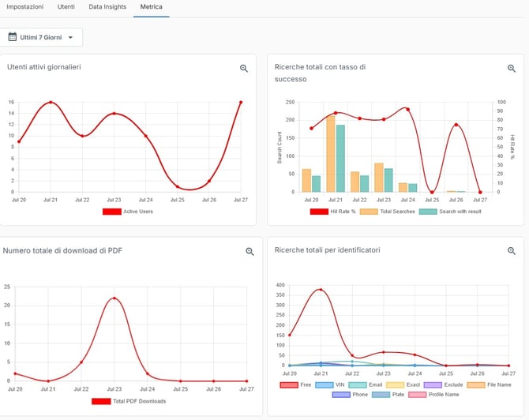
Task: Zoom the Ricerche totali con tasso di successo chart
Action: point(512,69)
